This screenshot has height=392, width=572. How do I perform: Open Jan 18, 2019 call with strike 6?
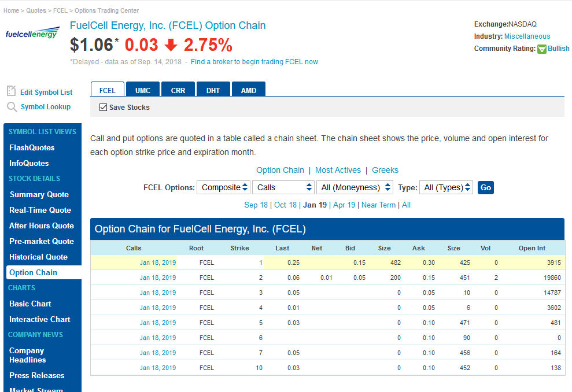157,338
